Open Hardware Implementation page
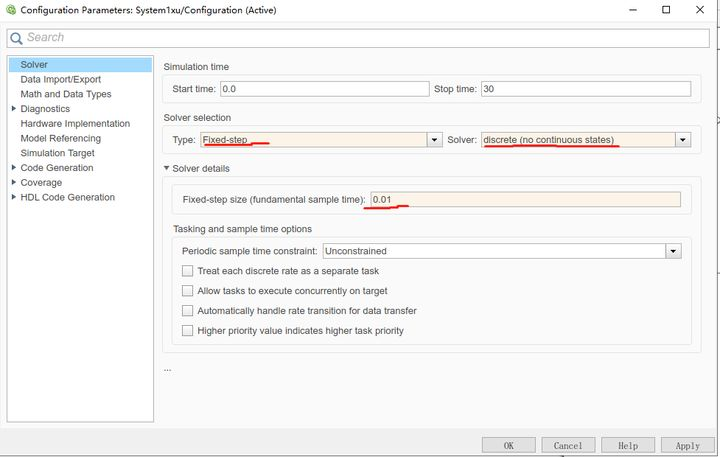The image size is (720, 457). point(75,124)
